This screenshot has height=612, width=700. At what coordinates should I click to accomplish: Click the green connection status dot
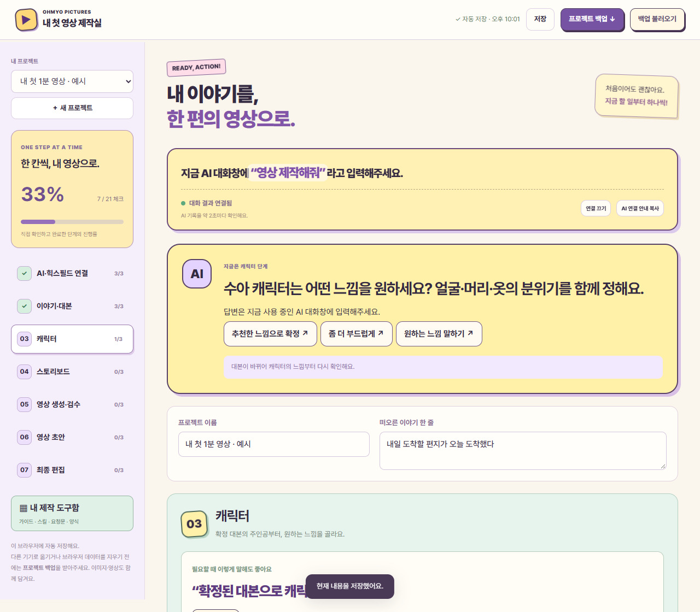[x=183, y=203]
